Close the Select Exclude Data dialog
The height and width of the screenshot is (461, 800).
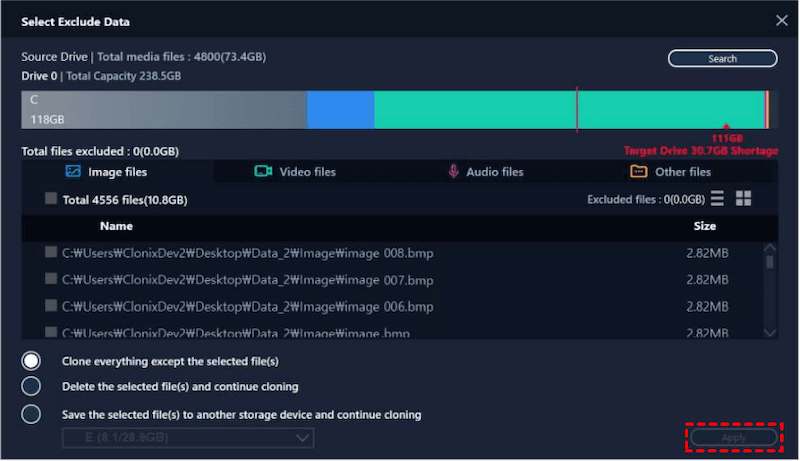click(781, 21)
